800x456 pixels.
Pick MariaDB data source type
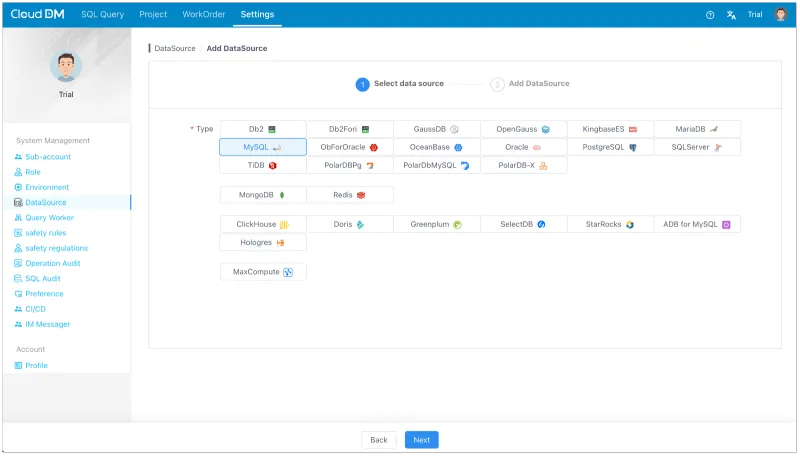pos(697,129)
